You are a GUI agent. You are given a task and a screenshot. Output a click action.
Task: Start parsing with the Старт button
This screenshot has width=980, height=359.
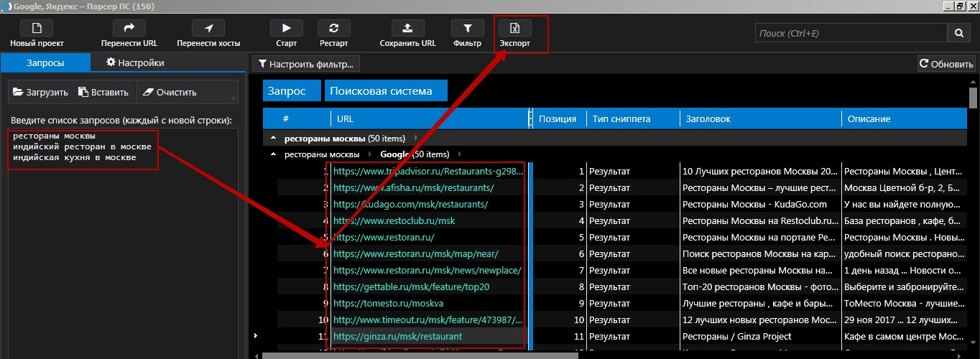[x=287, y=29]
